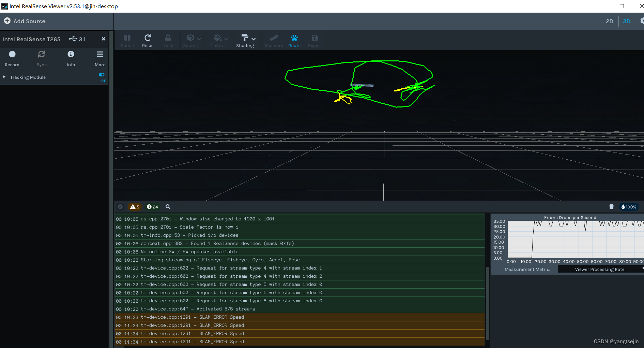Select log line 'No online SW / FW updates available'
Screen dimensions: 644x348
pos(300,252)
